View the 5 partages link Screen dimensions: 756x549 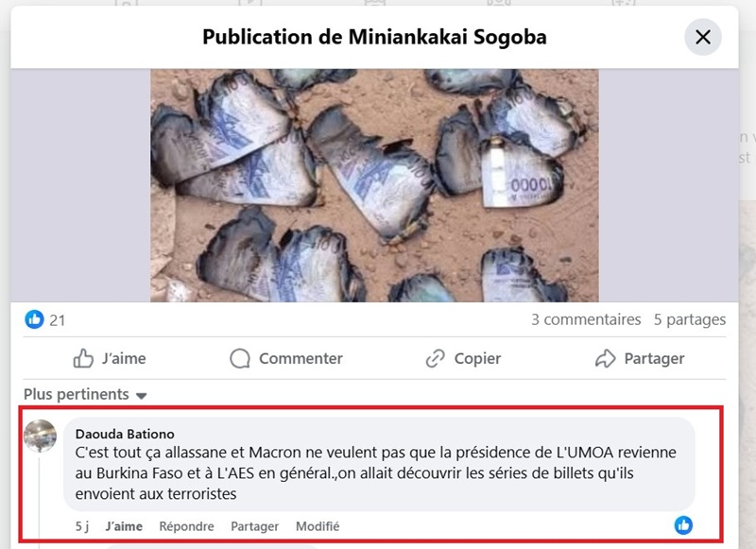point(690,319)
